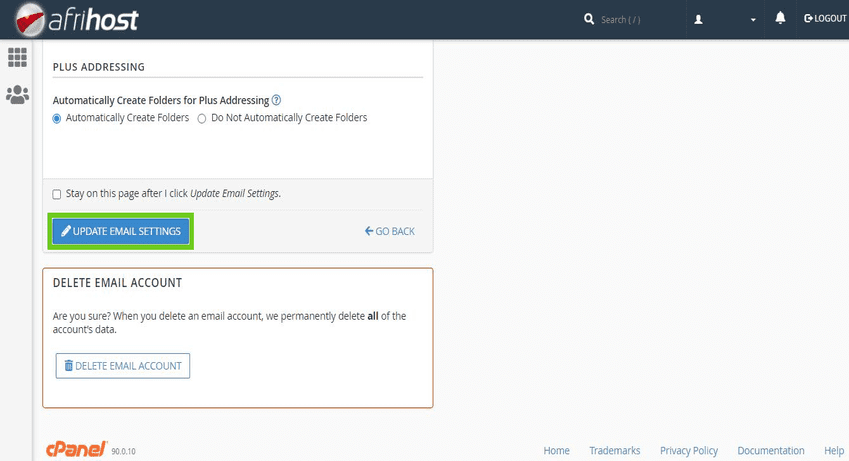Viewport: 849px width, 461px height.
Task: Click the notifications bell icon
Action: click(780, 19)
